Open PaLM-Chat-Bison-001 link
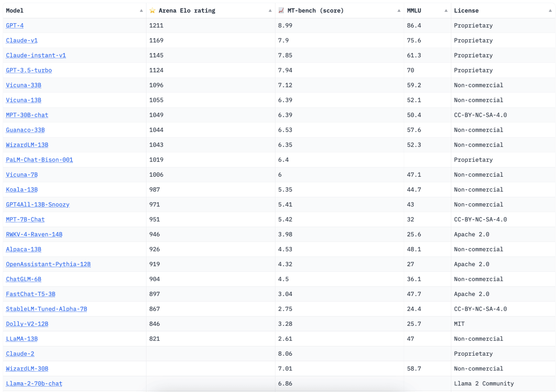The image size is (557, 392). (x=39, y=160)
